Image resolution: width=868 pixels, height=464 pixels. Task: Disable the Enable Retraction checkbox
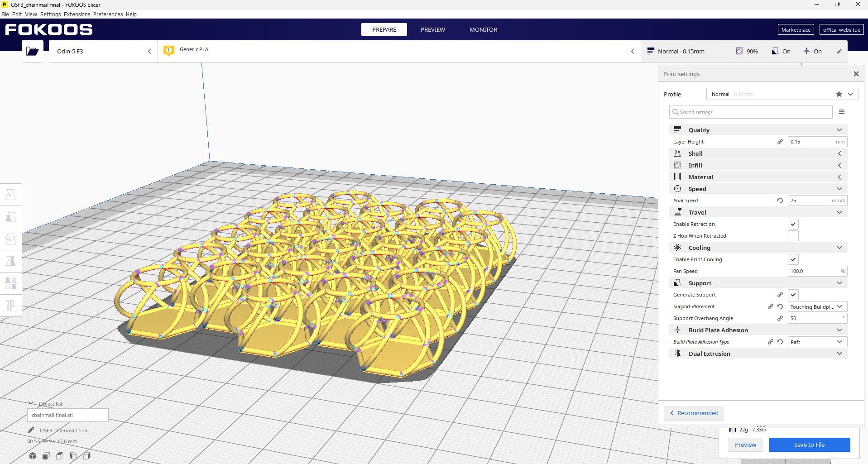click(793, 224)
